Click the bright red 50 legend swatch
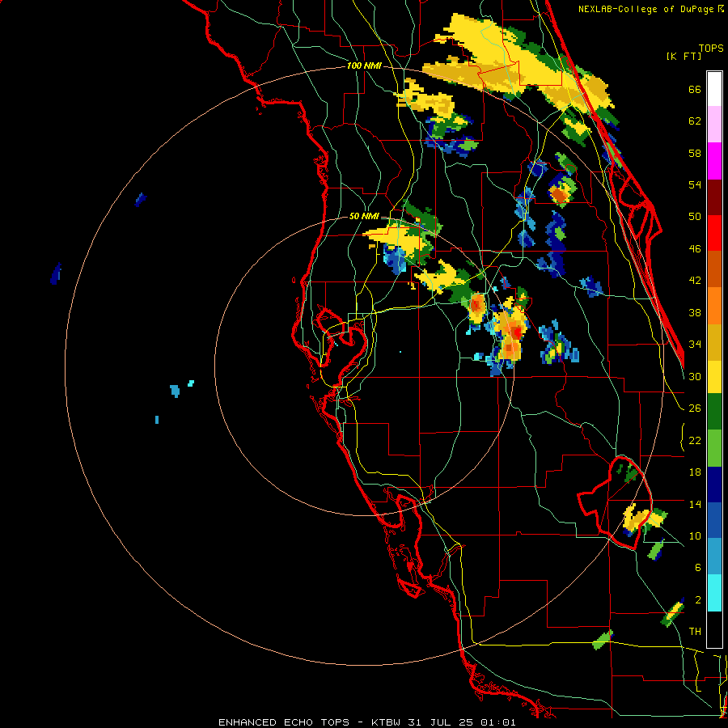The width and height of the screenshot is (728, 728). coord(714,233)
